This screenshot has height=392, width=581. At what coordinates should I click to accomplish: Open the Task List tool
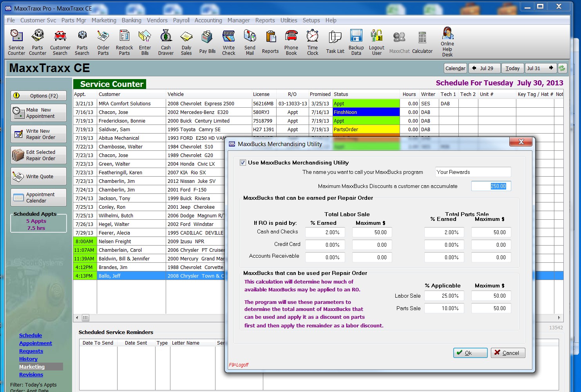[335, 42]
